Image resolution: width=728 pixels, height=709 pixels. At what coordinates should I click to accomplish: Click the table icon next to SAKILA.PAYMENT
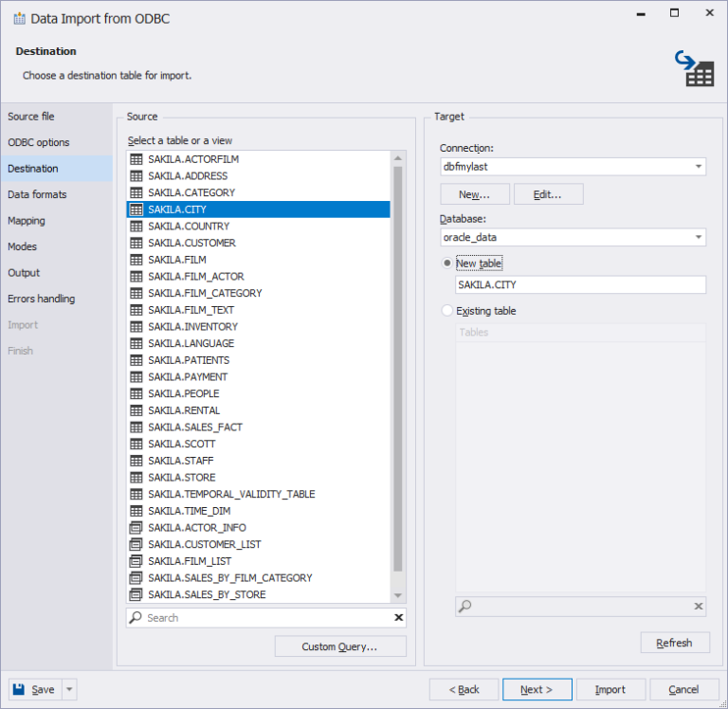pos(136,377)
